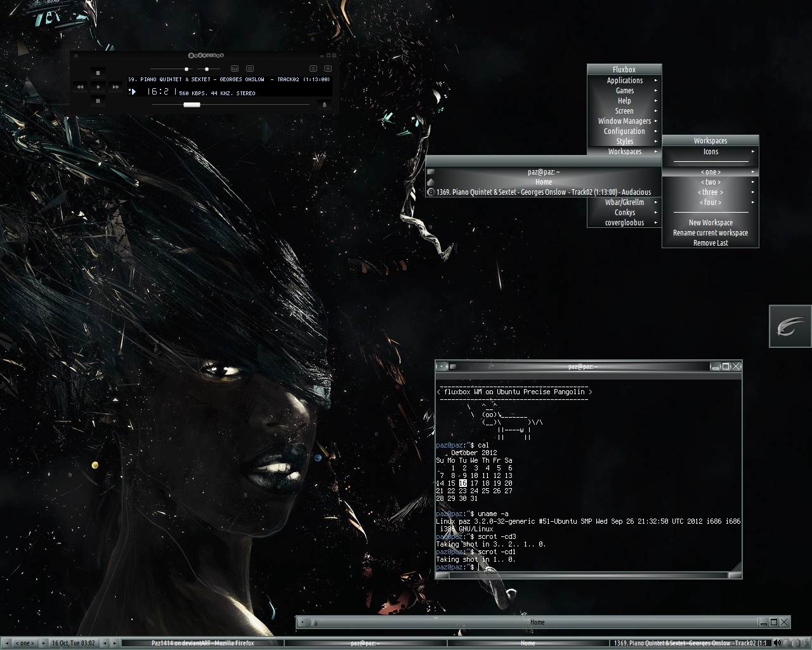Stop playback in Audacious
The width and height of the screenshot is (812, 650).
(x=98, y=72)
